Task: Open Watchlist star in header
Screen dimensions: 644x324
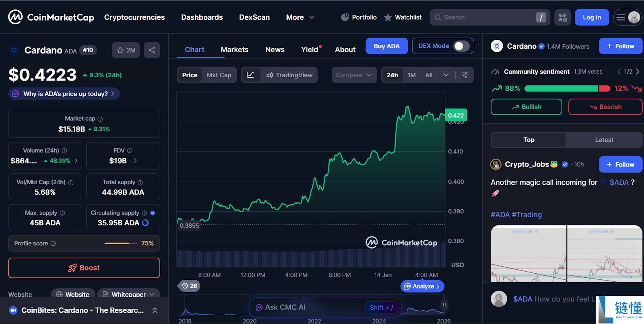Action: [402, 17]
